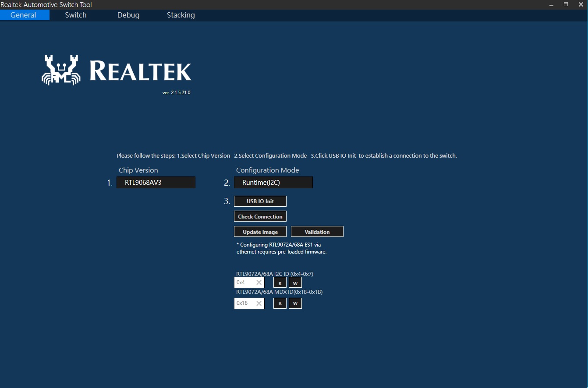This screenshot has height=388, width=588.
Task: Click the Realtek crab logo
Action: pos(61,70)
